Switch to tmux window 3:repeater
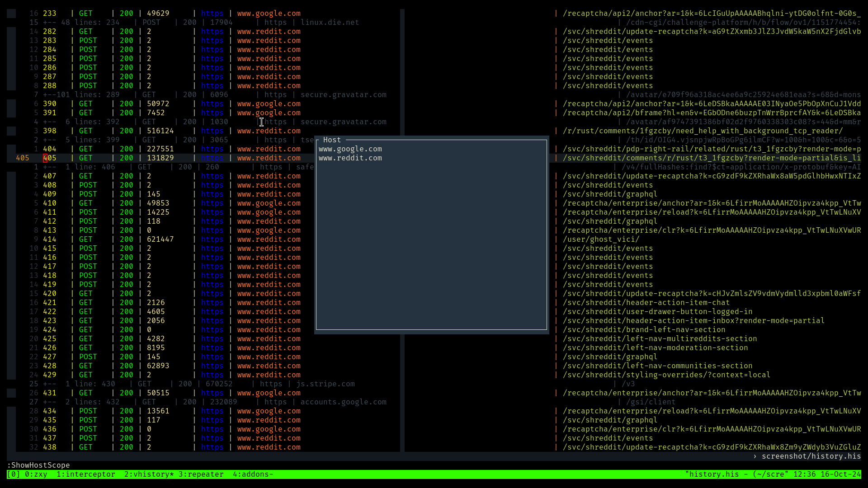The height and width of the screenshot is (488, 868). point(201,474)
